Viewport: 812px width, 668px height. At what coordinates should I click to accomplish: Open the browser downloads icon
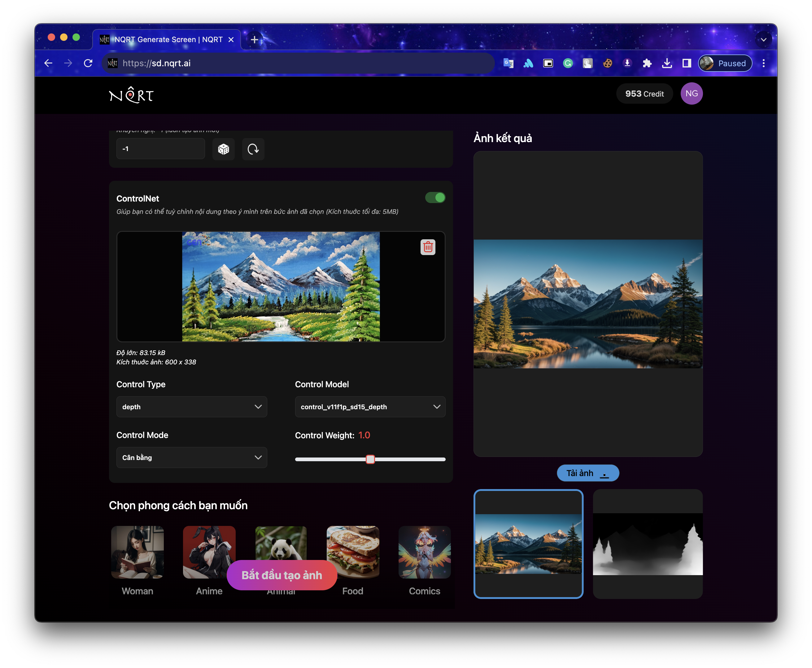[x=667, y=63]
